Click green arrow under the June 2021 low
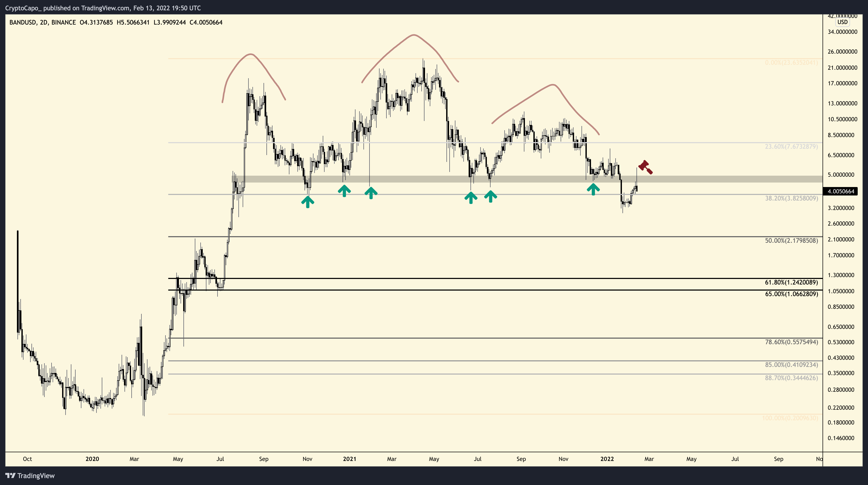This screenshot has height=485, width=868. 471,197
